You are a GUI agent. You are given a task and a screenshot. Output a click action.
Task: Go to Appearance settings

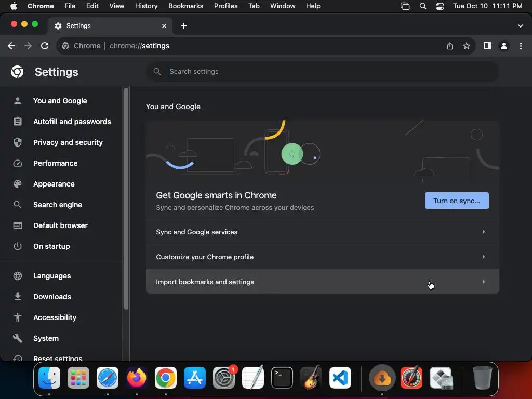[54, 184]
